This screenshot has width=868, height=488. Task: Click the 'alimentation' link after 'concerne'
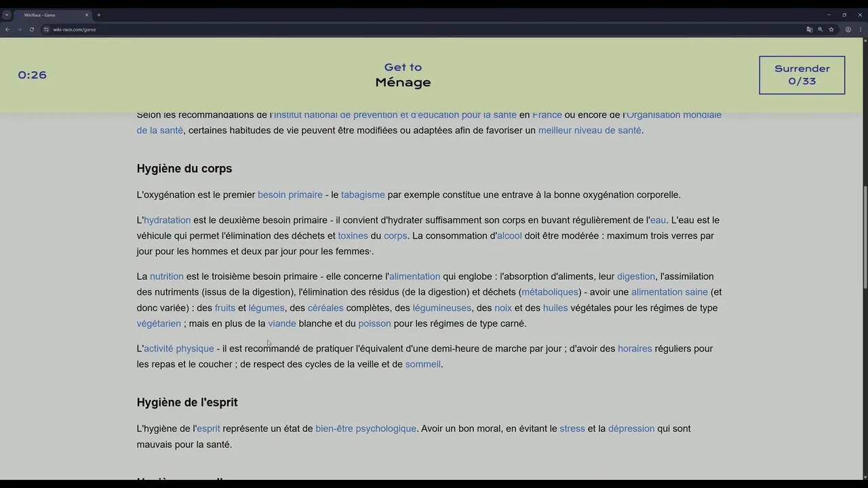point(414,276)
